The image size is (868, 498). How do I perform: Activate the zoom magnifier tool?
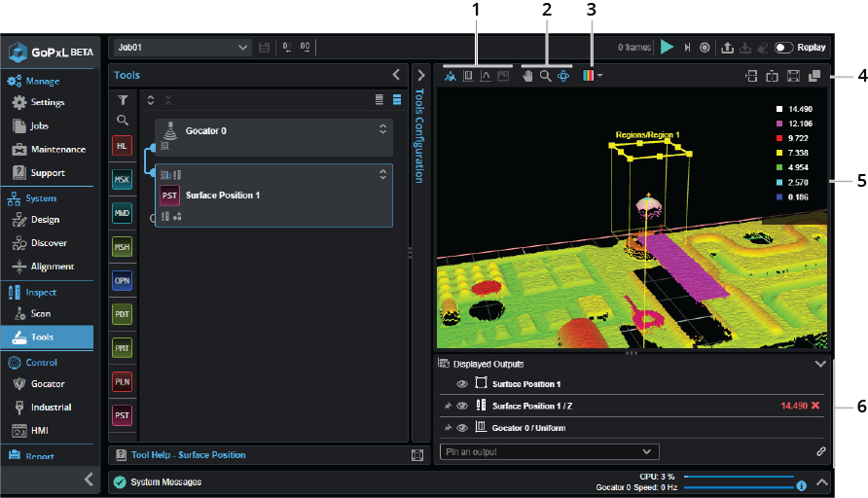(x=546, y=75)
